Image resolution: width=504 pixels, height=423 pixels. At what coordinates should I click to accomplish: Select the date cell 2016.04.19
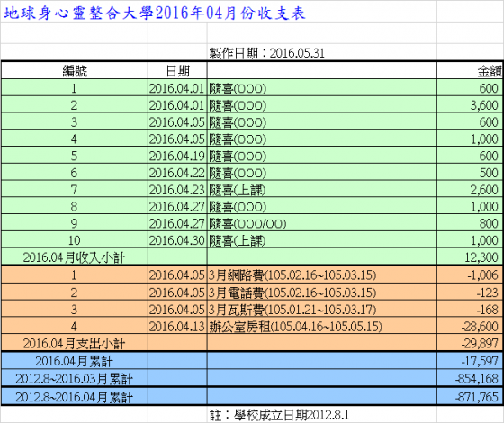click(x=177, y=156)
